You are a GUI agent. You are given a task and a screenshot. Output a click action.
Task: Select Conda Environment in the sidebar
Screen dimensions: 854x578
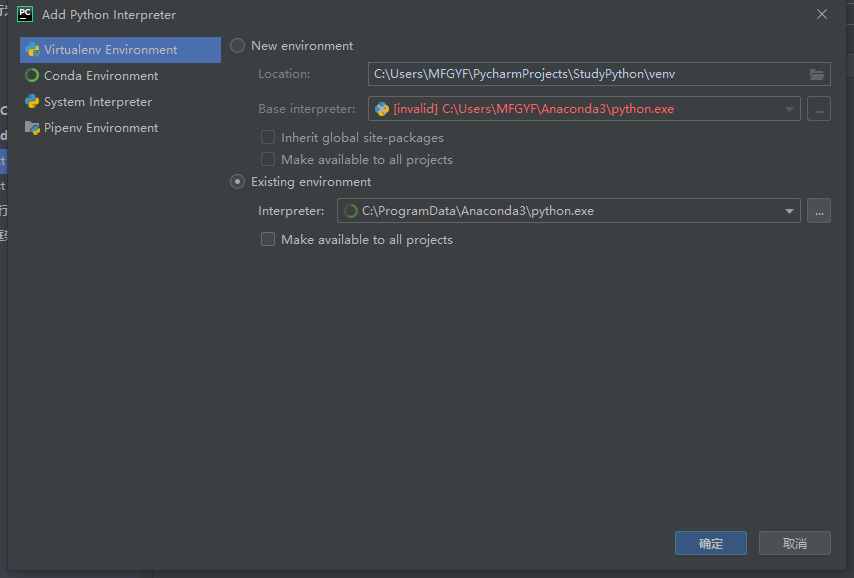click(x=120, y=76)
